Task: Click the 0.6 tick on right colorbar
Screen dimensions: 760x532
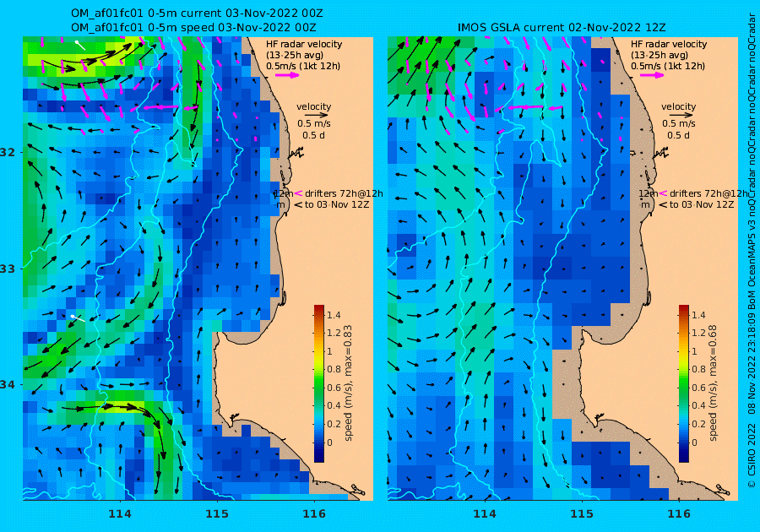Action: (x=698, y=388)
